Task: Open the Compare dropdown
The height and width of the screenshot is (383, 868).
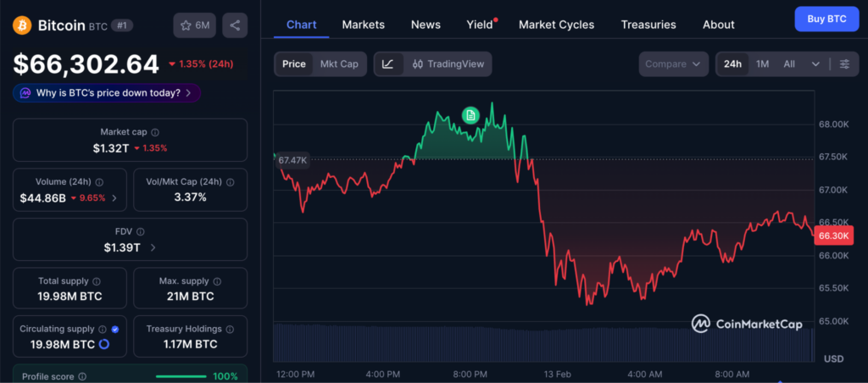Action: [674, 64]
